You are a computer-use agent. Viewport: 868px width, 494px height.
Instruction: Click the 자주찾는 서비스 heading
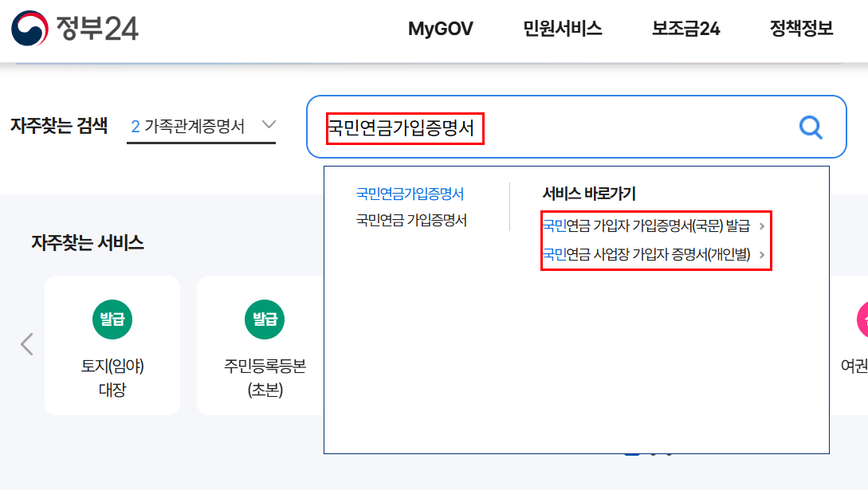click(x=88, y=243)
